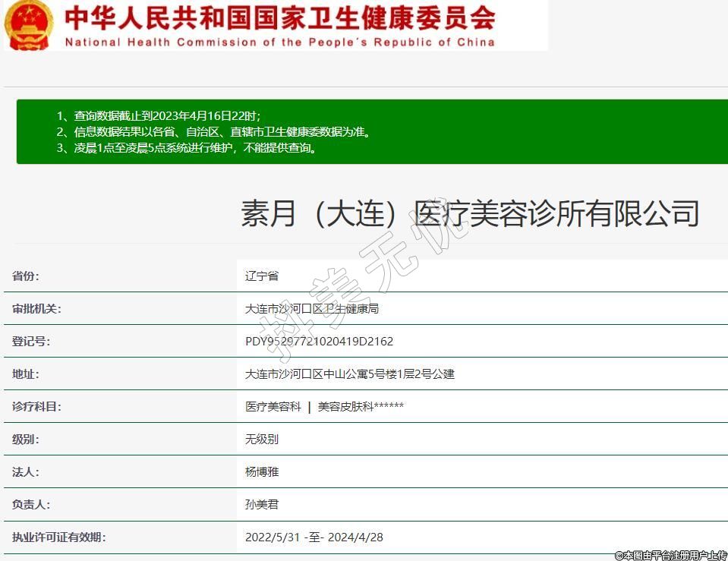728x561 pixels.
Task: Click the Chinese National Health Commission title
Action: 279,17
